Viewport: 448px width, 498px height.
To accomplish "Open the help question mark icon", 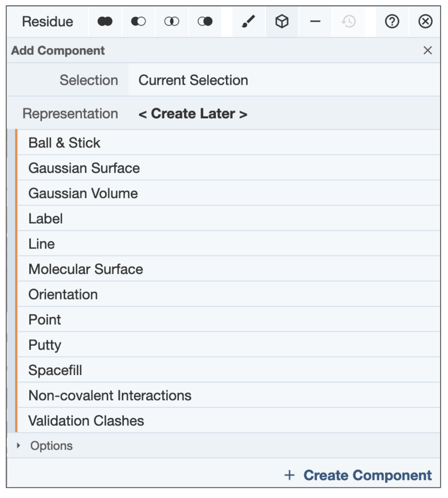I will click(x=392, y=22).
